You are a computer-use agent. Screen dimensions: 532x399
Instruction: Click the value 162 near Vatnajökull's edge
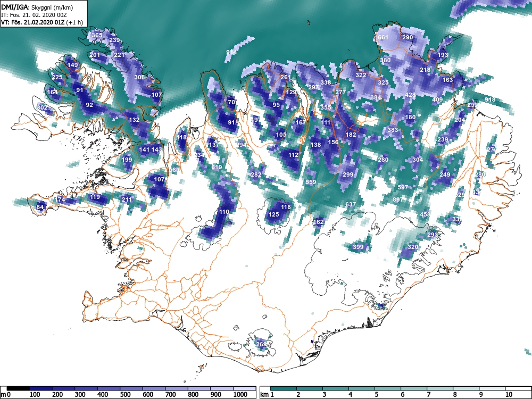click(x=318, y=222)
